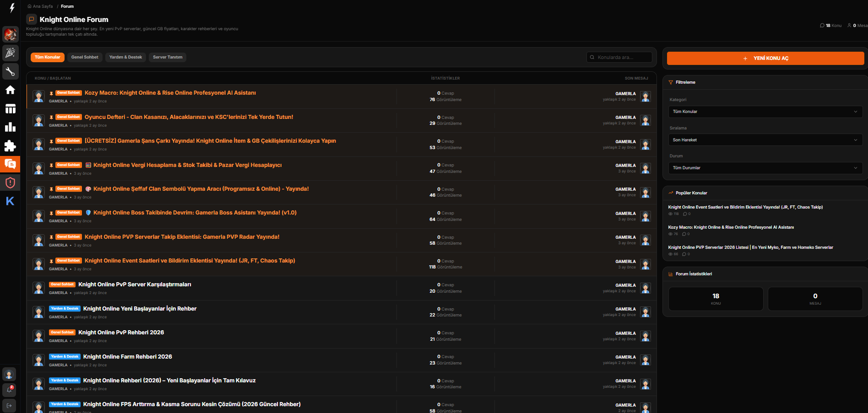Click the trending arrow icon beside Popüler Konular

[671, 193]
